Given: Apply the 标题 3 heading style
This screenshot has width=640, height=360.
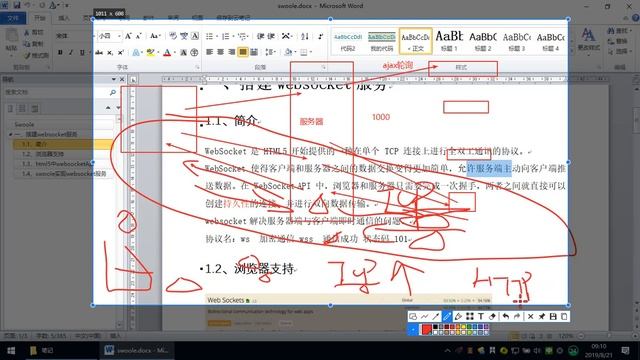Looking at the screenshot, I should pos(517,41).
